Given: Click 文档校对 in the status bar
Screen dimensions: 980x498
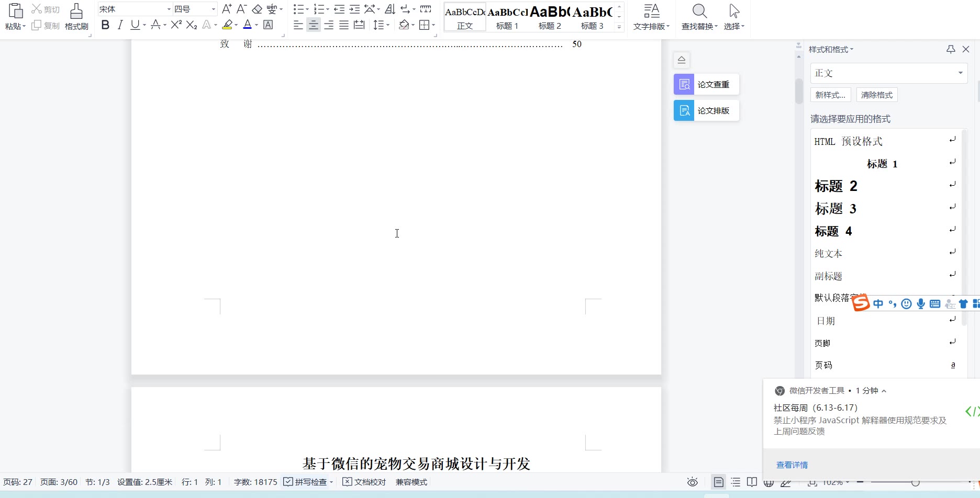Looking at the screenshot, I should click(364, 482).
